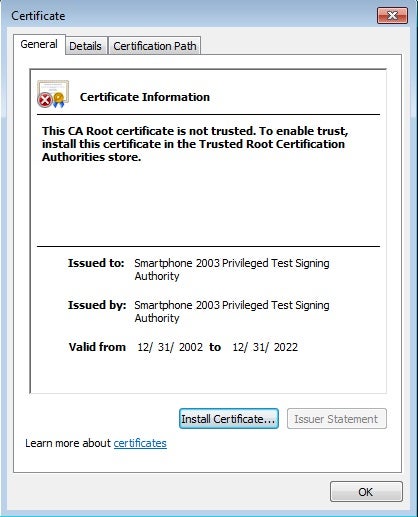This screenshot has height=517, width=418.
Task: Click the Issued to label
Action: tap(96, 263)
